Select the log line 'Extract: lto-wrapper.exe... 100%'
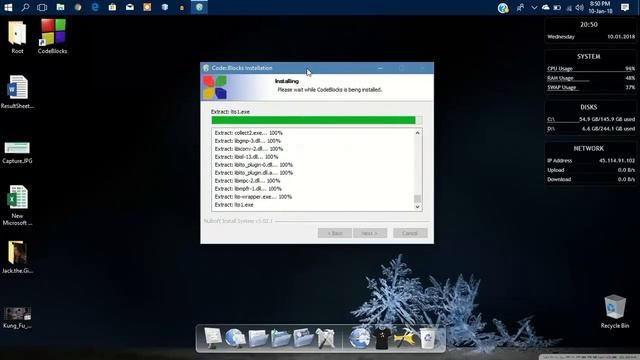The image size is (640, 360). tap(253, 197)
